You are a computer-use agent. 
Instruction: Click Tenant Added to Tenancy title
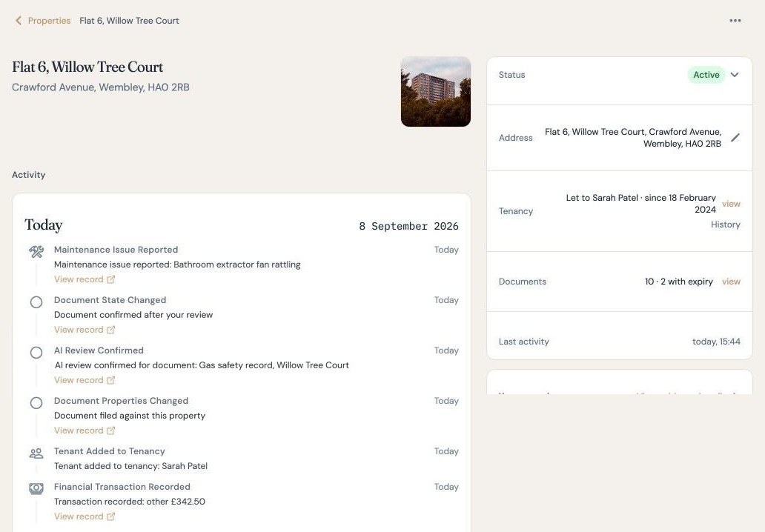[x=109, y=451]
